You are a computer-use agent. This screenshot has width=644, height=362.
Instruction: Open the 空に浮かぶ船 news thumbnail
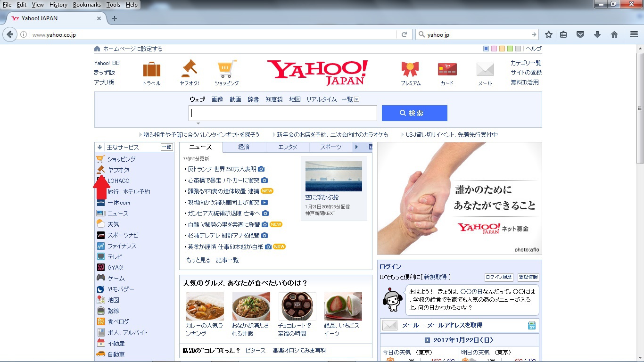click(x=334, y=176)
